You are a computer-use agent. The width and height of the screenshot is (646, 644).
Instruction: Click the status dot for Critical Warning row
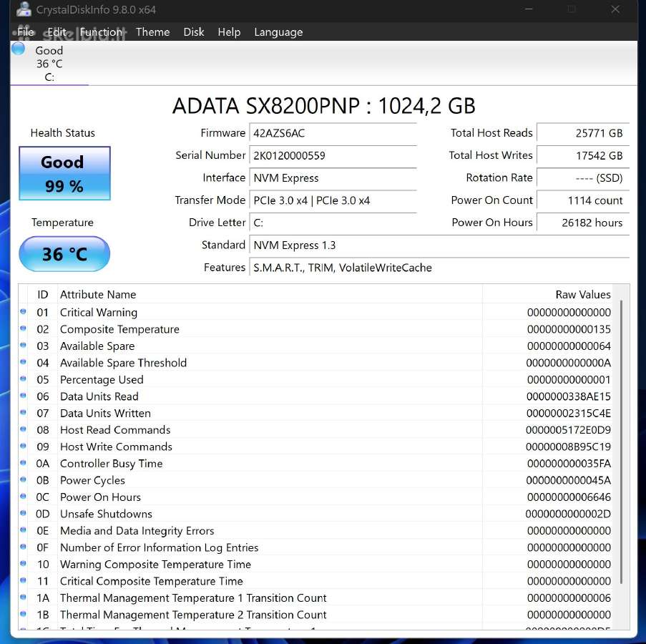[x=23, y=312]
